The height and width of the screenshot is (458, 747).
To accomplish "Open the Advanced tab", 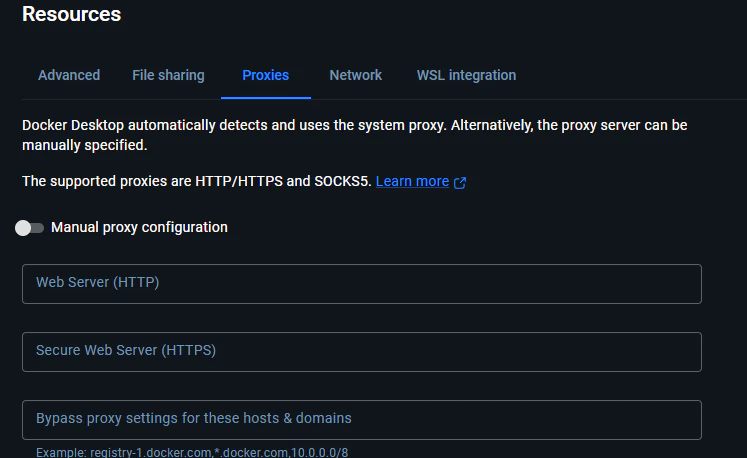I will pos(69,75).
